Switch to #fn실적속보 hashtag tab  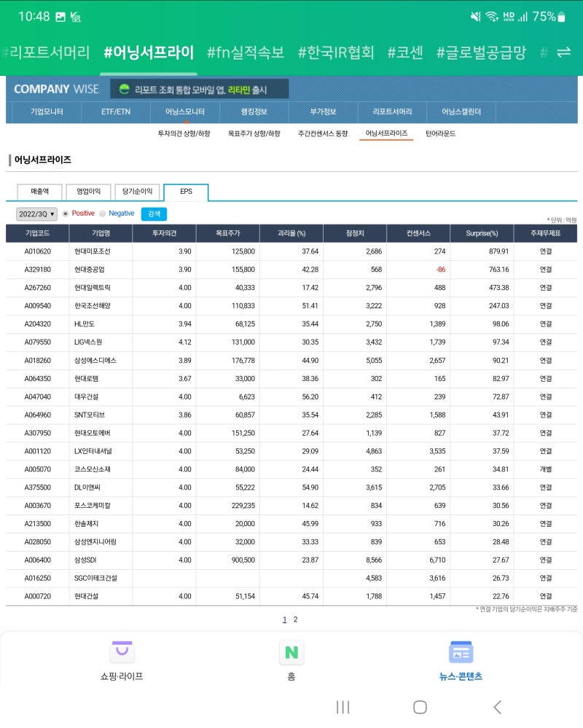click(x=246, y=52)
